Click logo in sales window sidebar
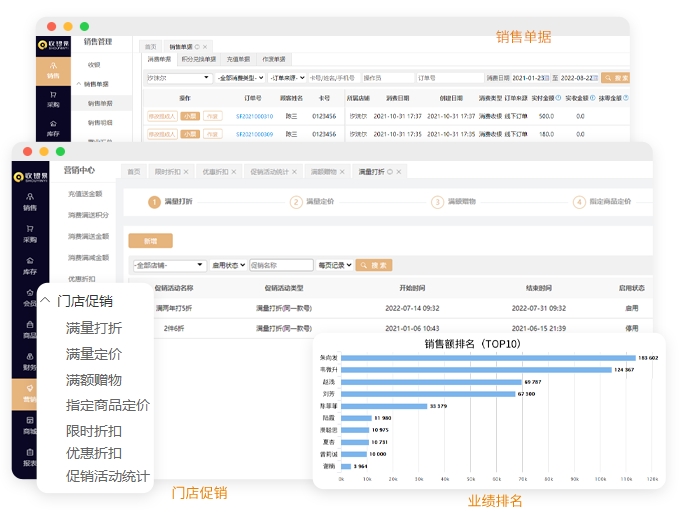The width and height of the screenshot is (686, 518). coord(53,45)
